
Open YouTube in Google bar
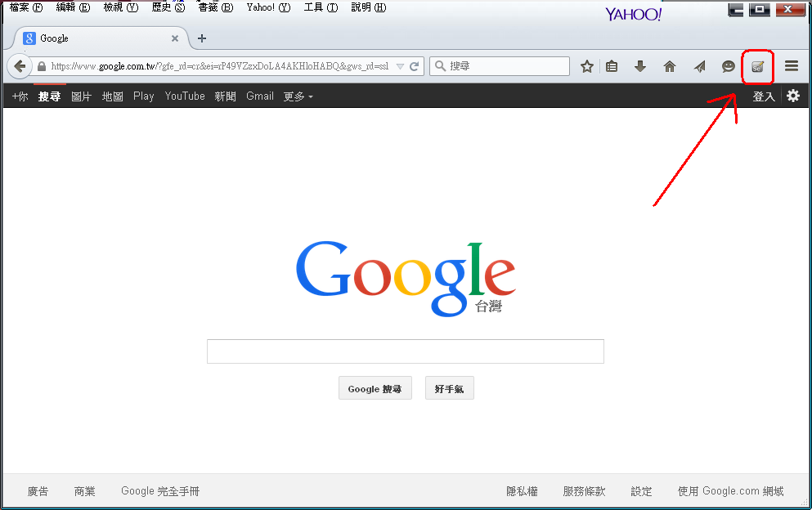pos(185,96)
